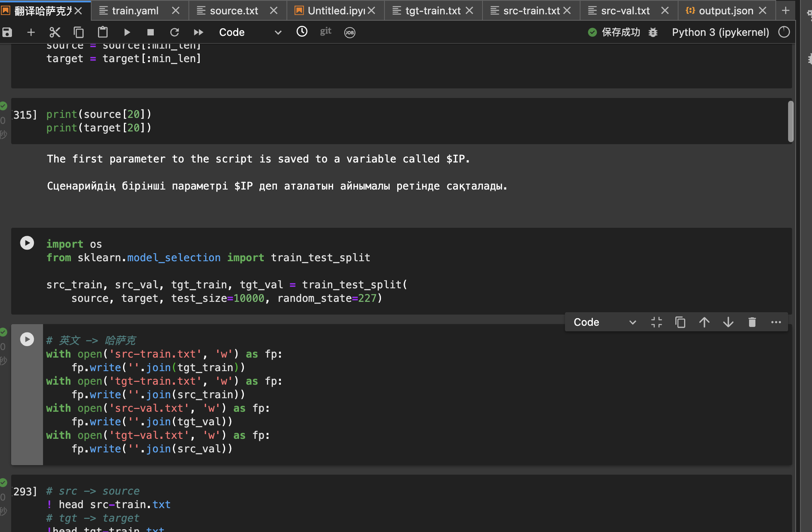Viewport: 812px width, 532px height.
Task: Switch to the tgt-train.txt tab
Action: point(433,10)
